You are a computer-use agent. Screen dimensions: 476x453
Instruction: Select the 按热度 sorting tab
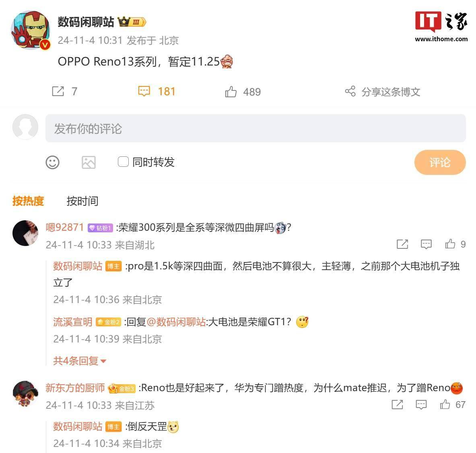point(28,201)
